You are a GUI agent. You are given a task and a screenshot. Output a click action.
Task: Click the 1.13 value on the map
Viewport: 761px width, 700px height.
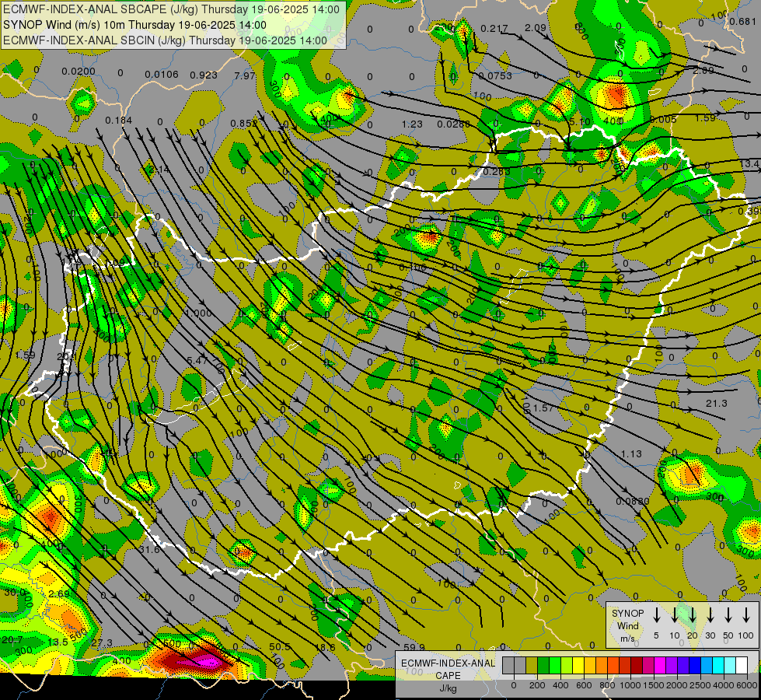[631, 453]
